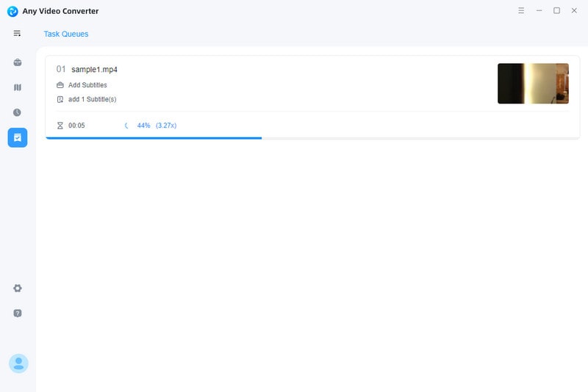Click the Add Subtitles briefcase icon

click(x=60, y=85)
